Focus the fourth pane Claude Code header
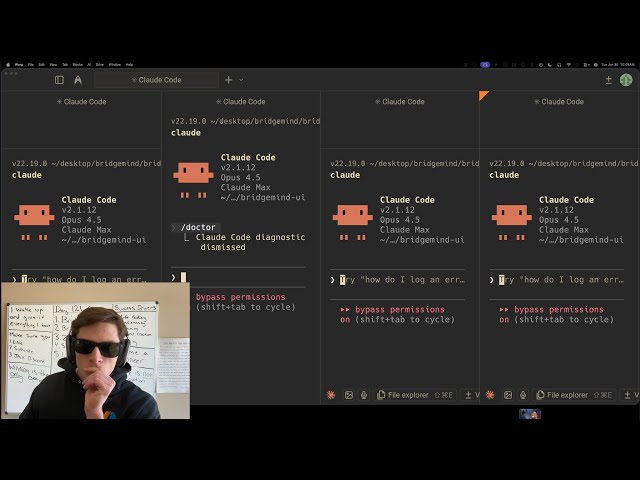The height and width of the screenshot is (480, 640). [559, 102]
